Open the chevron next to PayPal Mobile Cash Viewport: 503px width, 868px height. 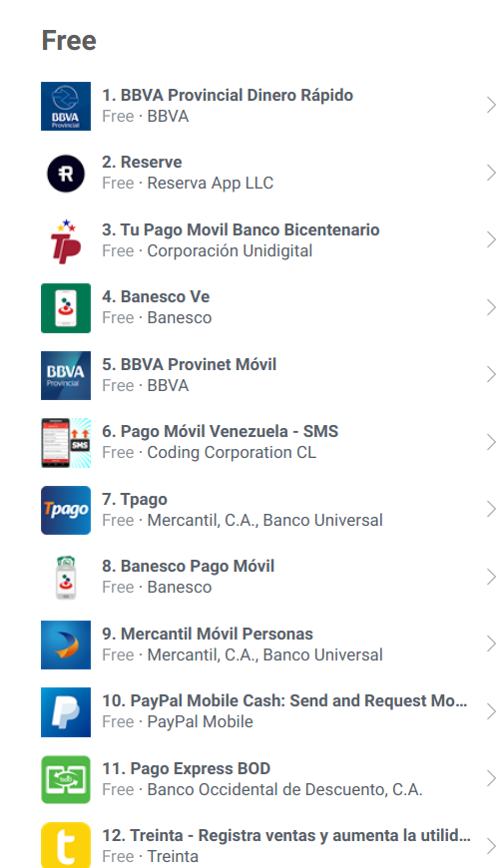[491, 711]
